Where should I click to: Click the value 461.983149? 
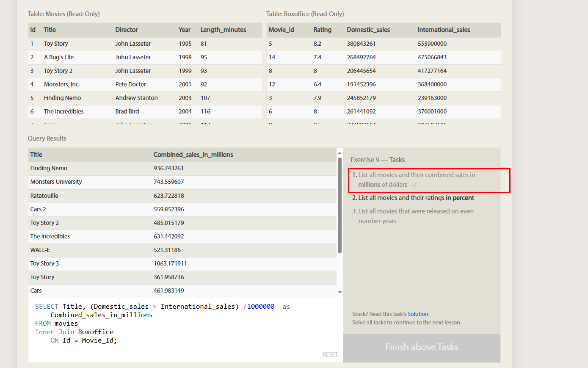tap(168, 291)
